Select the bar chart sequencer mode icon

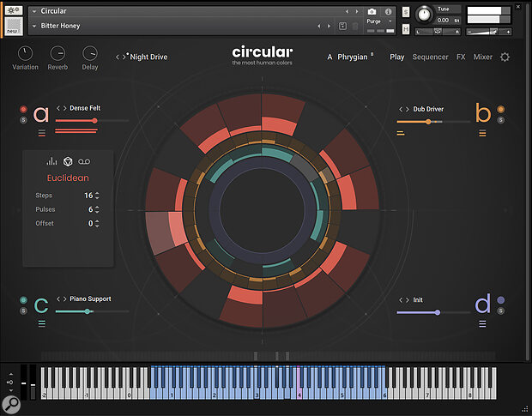tap(51, 161)
